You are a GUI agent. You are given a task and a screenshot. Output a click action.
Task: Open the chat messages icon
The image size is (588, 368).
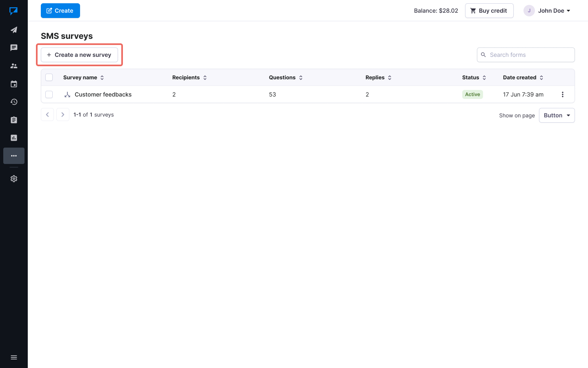click(14, 47)
